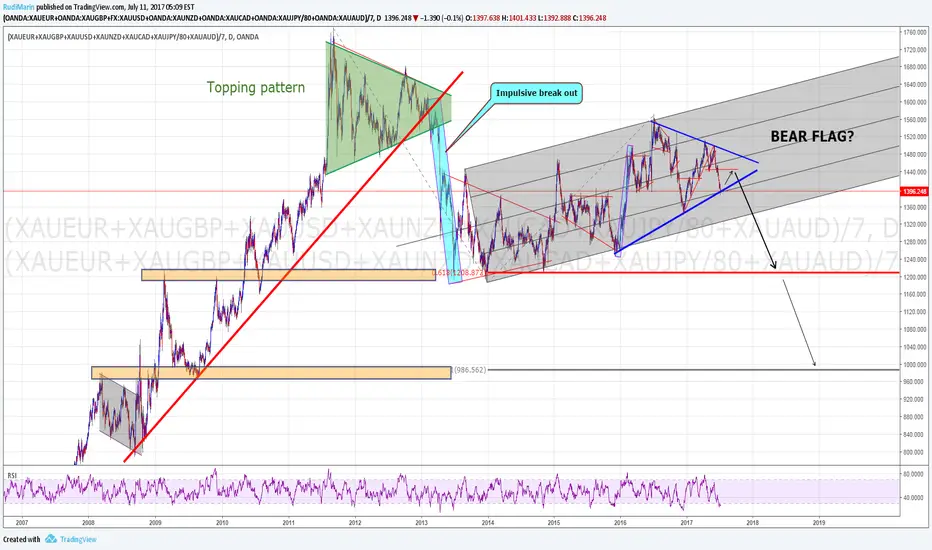The width and height of the screenshot is (932, 550).
Task: Click the 2011 year on time axis
Action: coord(288,523)
